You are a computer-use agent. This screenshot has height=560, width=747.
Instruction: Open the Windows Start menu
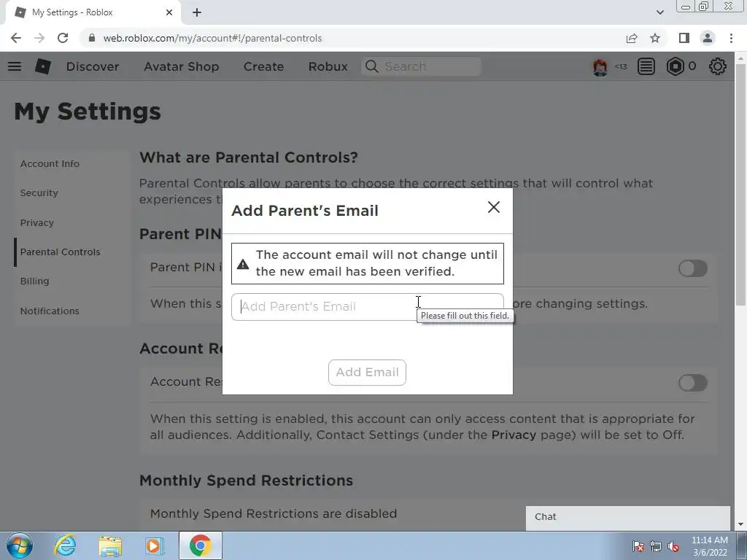click(x=20, y=545)
